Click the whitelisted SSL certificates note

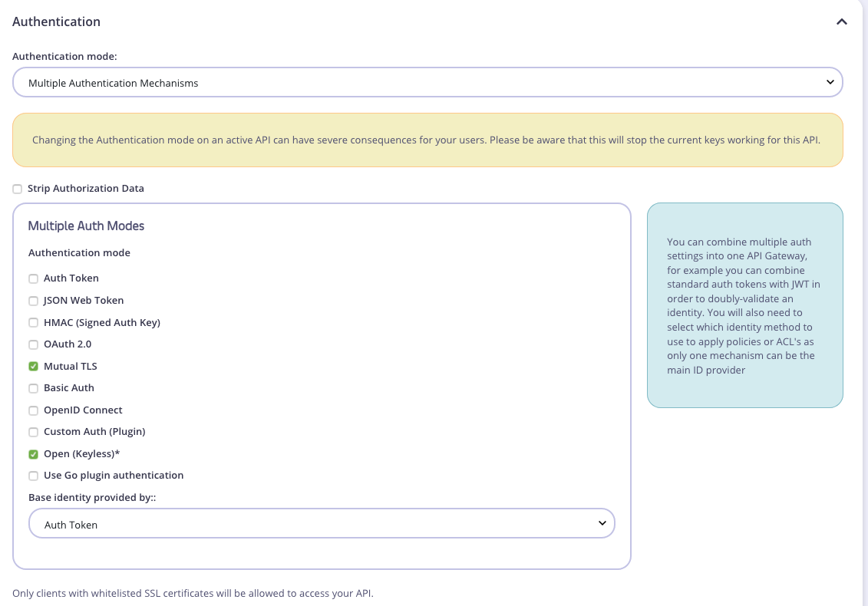193,593
